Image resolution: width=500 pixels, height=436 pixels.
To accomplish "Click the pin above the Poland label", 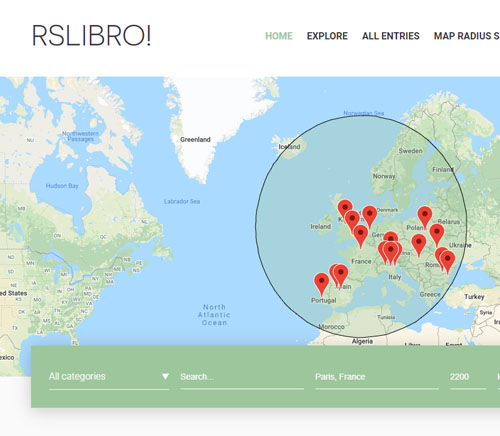I will (x=425, y=218).
